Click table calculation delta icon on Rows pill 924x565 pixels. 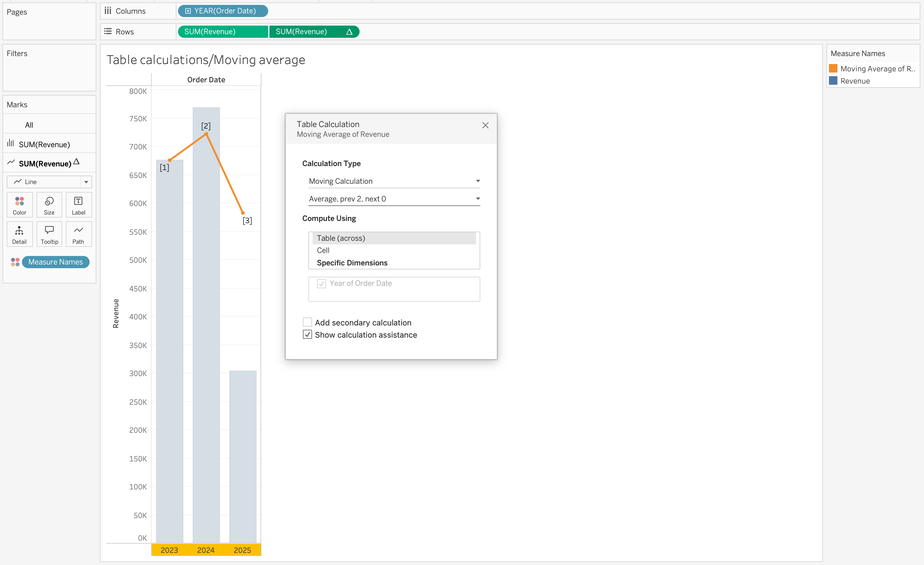[x=349, y=32]
